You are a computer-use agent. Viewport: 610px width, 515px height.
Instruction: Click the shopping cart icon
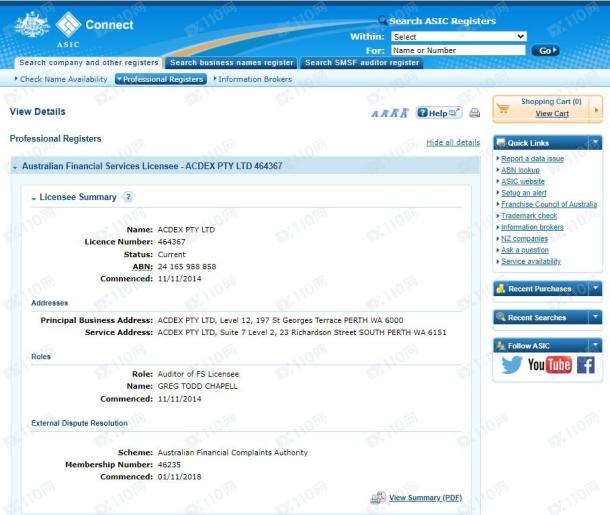[x=503, y=108]
